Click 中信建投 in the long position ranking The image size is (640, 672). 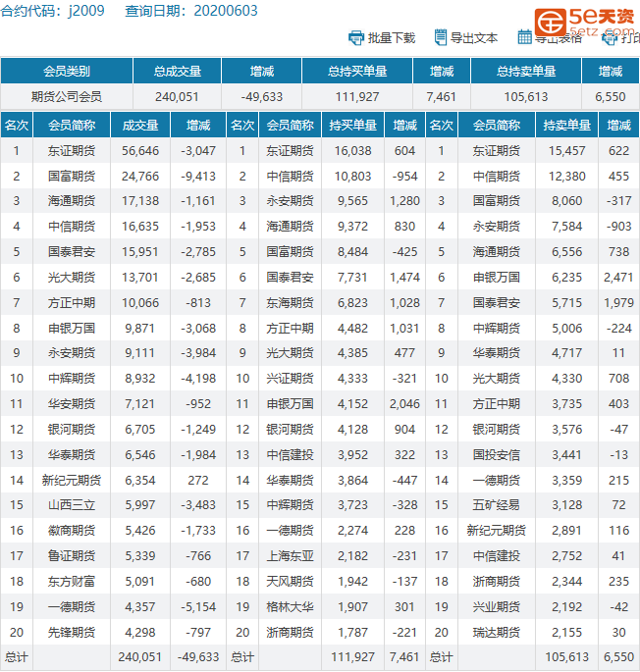pos(290,455)
